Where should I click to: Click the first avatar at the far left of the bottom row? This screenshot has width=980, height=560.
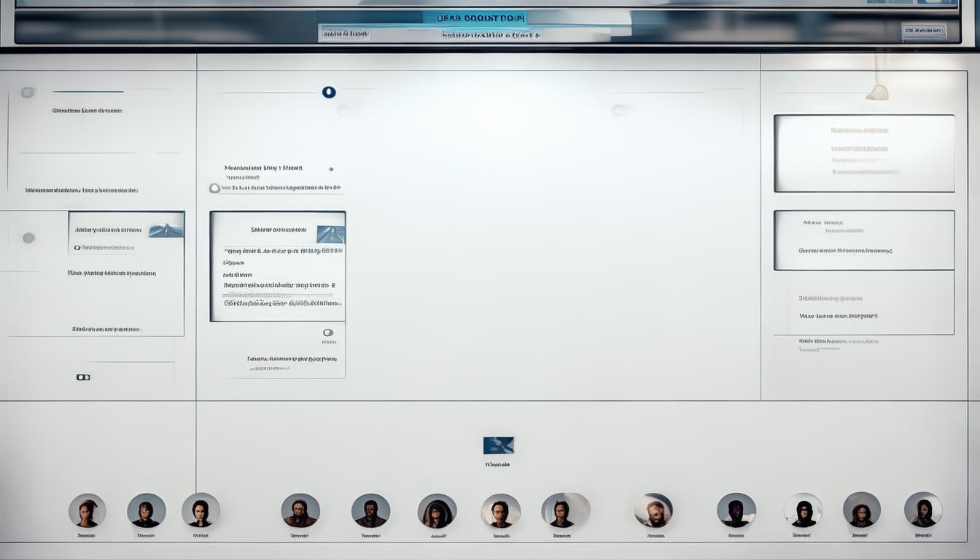[87, 510]
